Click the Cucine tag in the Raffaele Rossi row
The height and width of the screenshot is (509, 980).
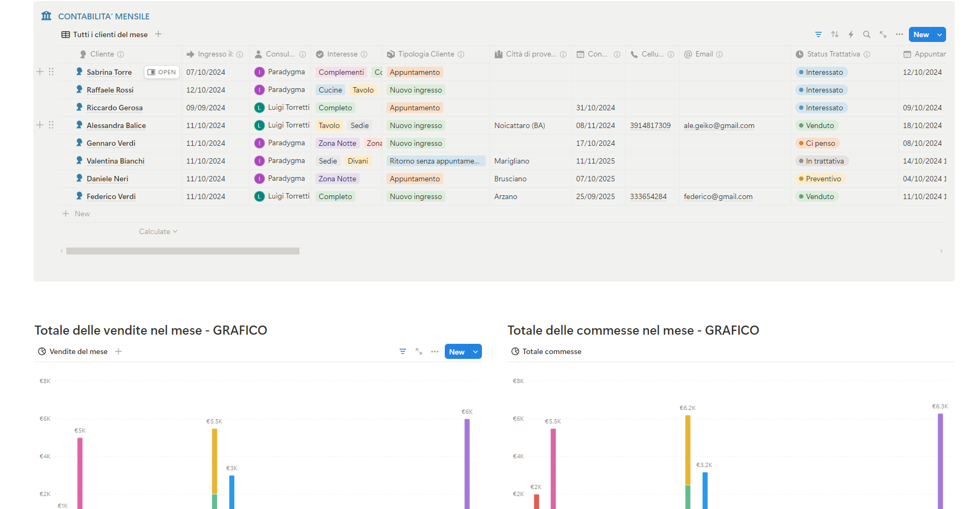coord(330,90)
